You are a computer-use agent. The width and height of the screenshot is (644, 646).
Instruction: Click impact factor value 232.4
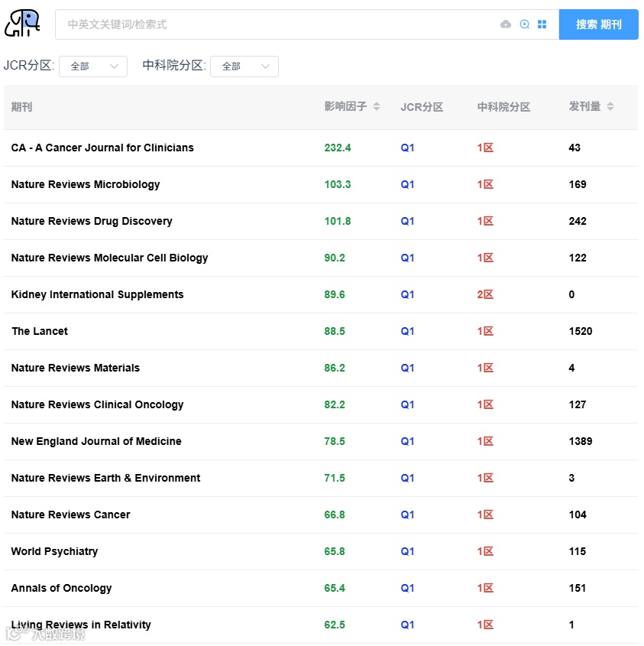pos(337,148)
